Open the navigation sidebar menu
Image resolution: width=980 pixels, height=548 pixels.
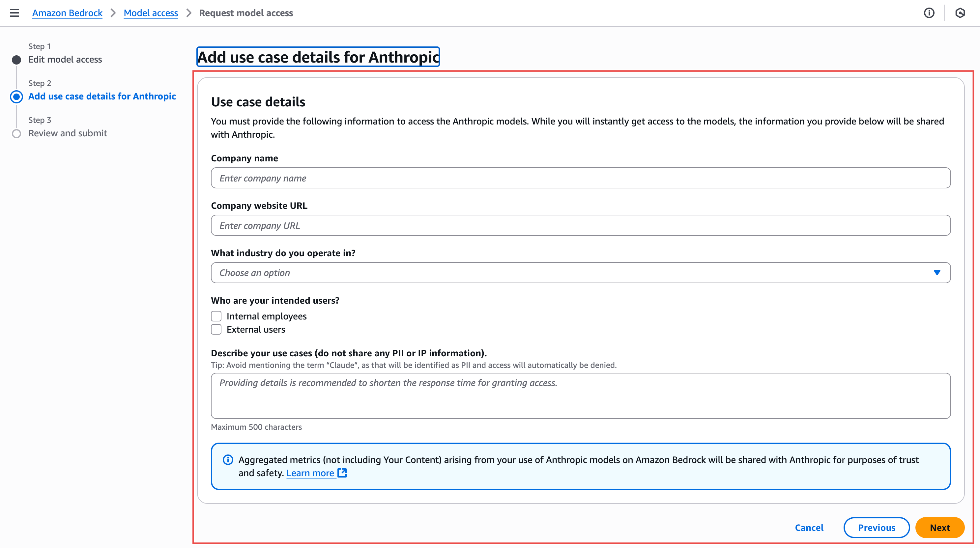pos(14,13)
